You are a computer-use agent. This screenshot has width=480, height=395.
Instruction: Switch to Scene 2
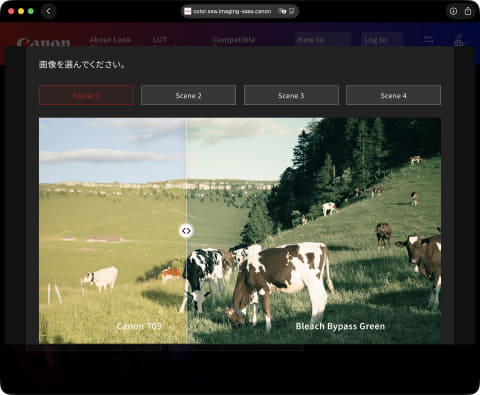(x=188, y=95)
